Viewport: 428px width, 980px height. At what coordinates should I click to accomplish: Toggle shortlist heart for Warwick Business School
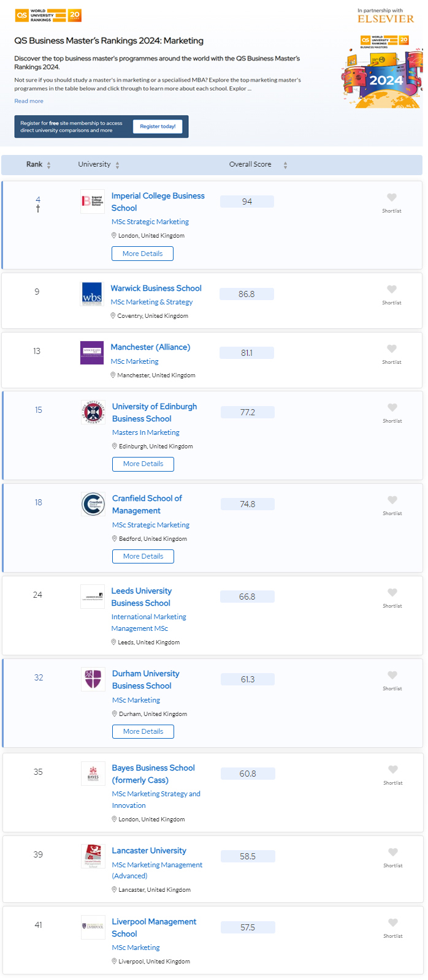[x=392, y=289]
